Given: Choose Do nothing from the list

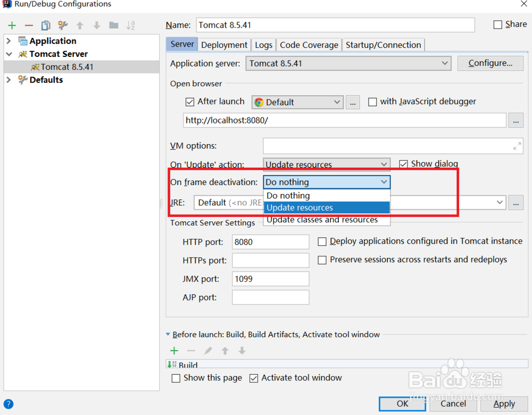Looking at the screenshot, I should point(327,195).
